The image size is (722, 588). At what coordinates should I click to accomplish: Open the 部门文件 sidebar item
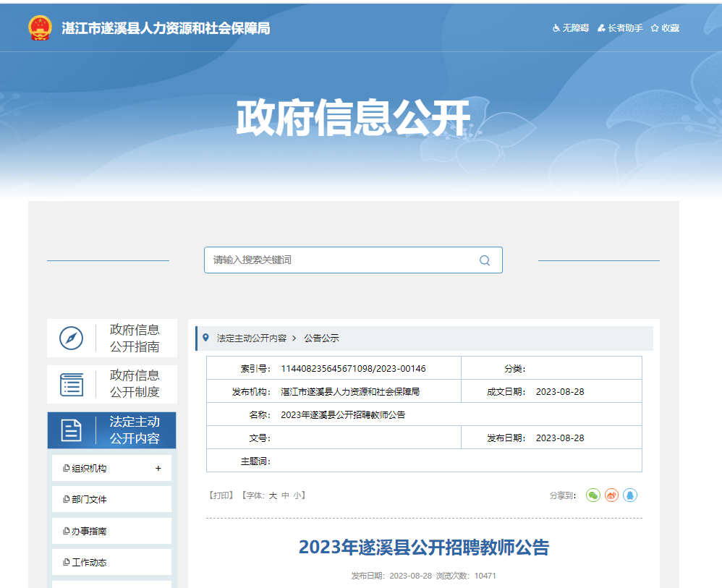tap(89, 500)
